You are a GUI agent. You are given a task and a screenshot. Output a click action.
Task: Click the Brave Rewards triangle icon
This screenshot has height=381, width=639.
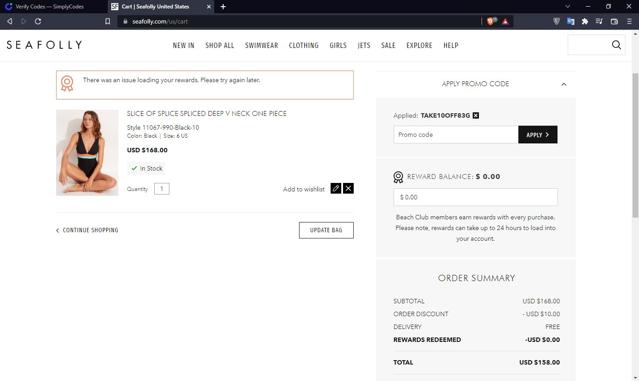[x=505, y=21]
